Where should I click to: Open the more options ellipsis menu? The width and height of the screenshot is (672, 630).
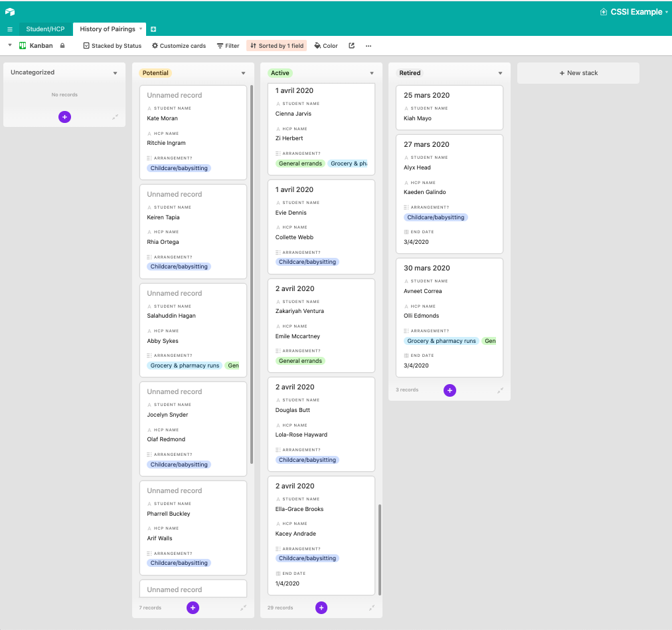[369, 46]
